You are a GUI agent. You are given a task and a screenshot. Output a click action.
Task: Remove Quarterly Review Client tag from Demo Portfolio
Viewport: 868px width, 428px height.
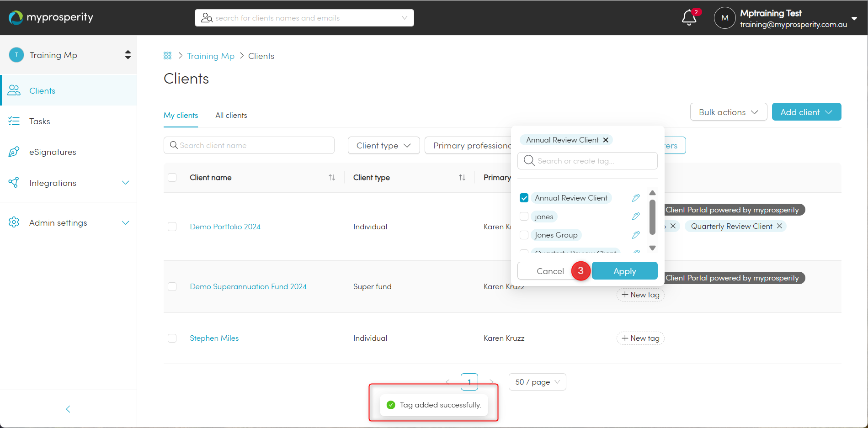[779, 226]
